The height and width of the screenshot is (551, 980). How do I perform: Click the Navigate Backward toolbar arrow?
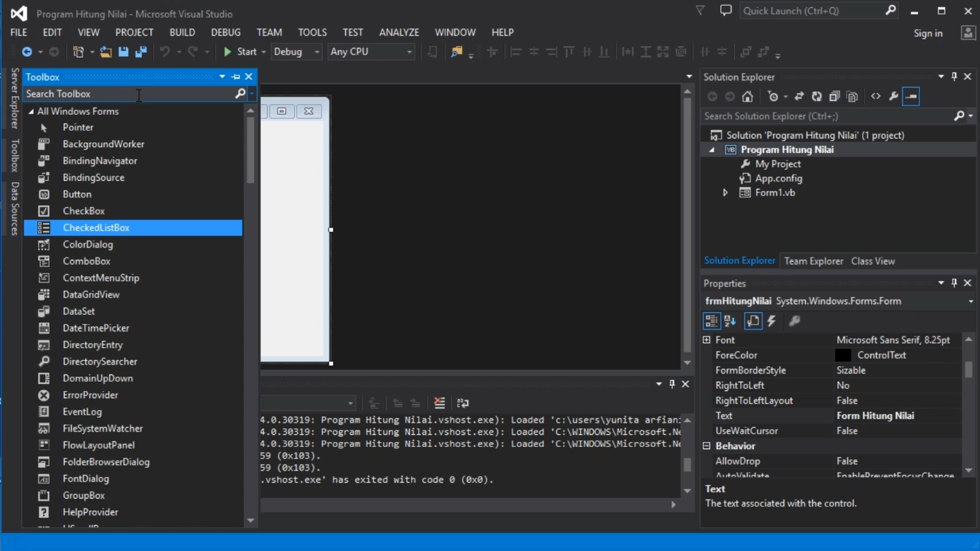[x=27, y=52]
